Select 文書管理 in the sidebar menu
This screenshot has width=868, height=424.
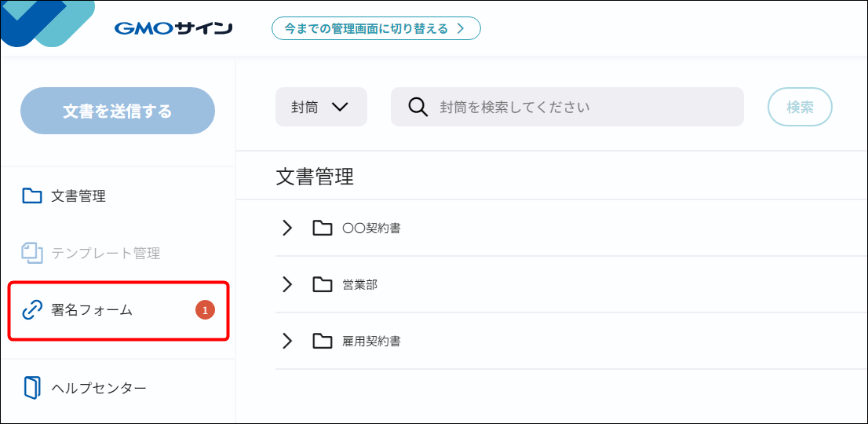coord(78,196)
